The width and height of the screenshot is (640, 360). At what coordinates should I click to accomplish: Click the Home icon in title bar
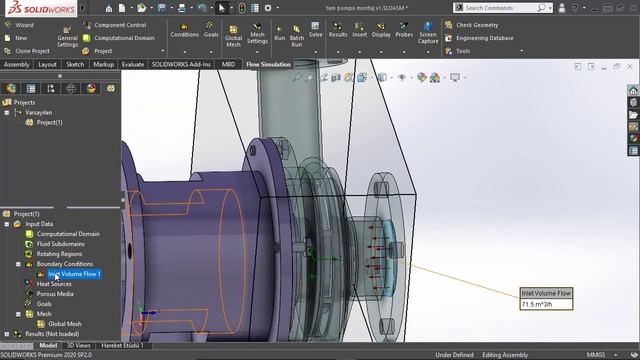point(109,8)
